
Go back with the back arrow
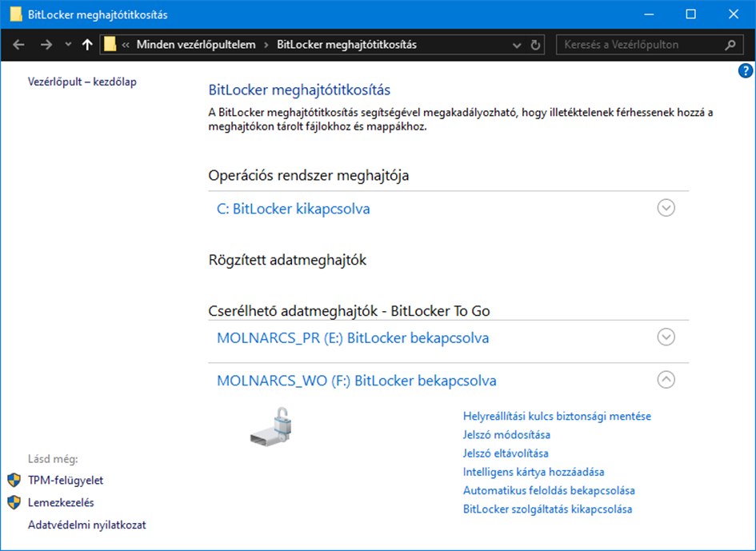coord(19,45)
